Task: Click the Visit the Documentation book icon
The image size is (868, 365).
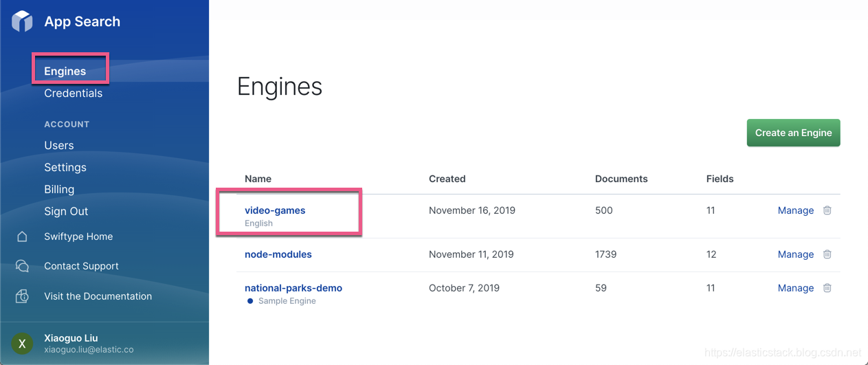Action: (22, 296)
